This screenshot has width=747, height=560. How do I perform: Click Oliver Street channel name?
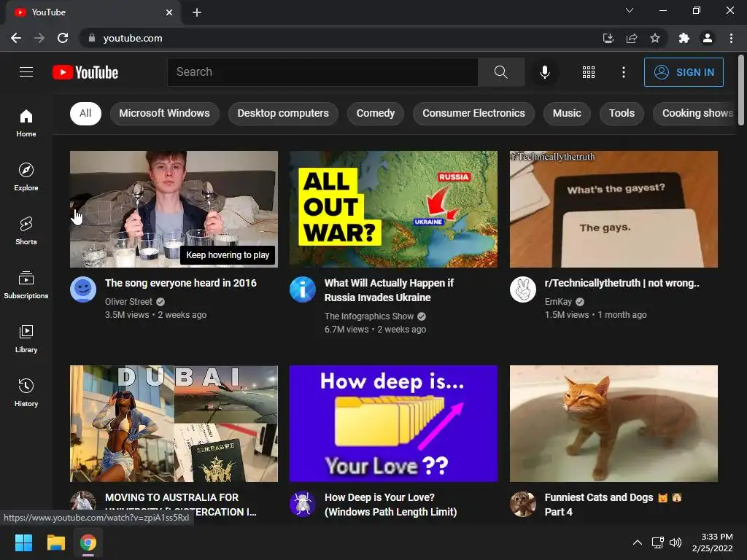point(128,301)
